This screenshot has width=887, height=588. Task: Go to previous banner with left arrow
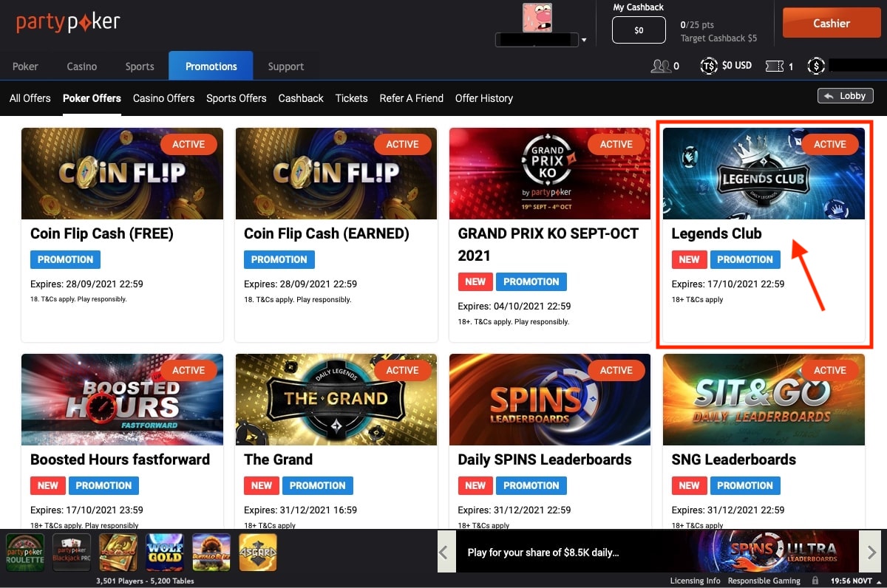click(446, 552)
